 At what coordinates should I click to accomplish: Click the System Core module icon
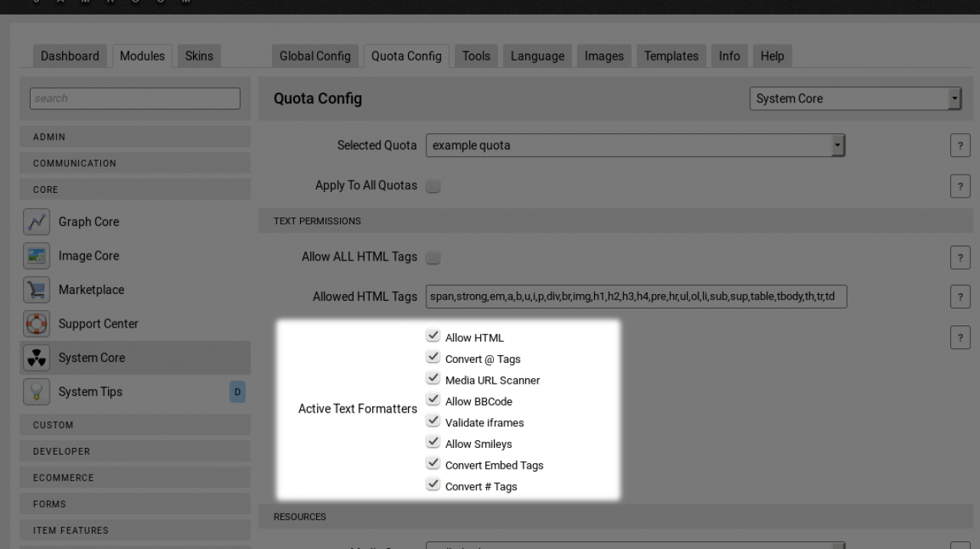(x=37, y=358)
